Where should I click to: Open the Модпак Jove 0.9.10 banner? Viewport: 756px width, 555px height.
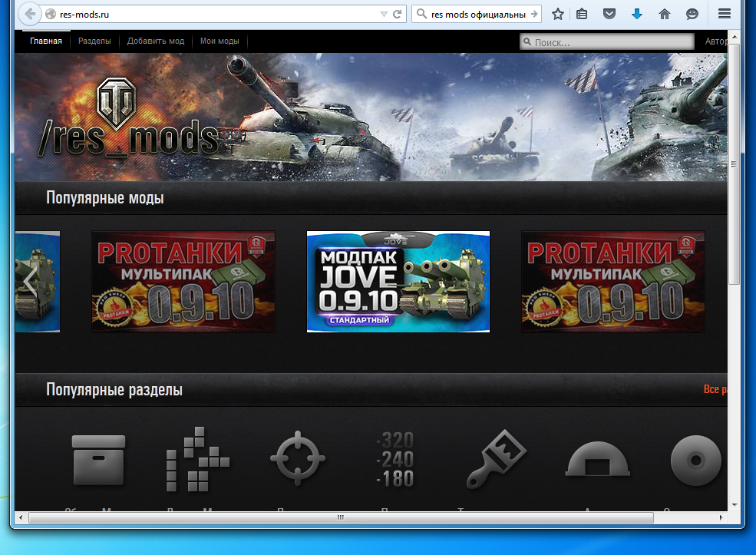tap(398, 282)
